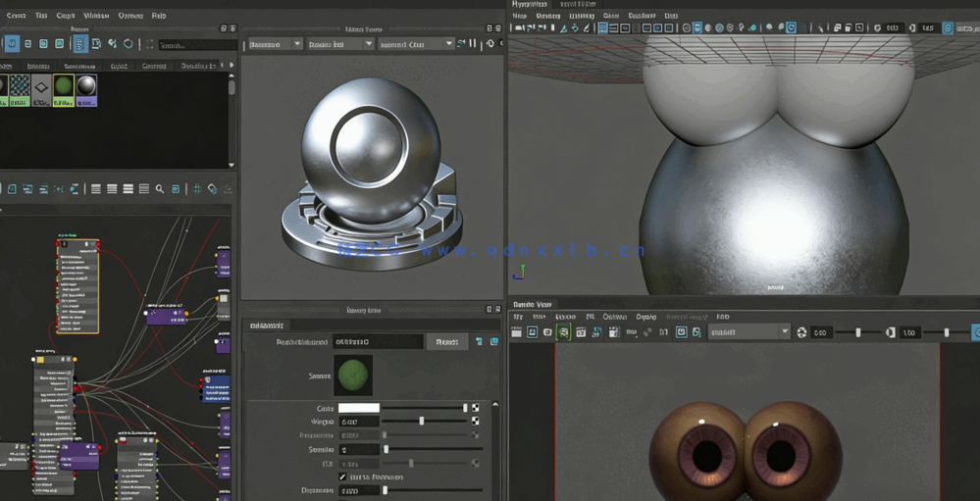Toggle the checkbox in the property editor
Viewport: 980px width, 501px height.
click(342, 476)
